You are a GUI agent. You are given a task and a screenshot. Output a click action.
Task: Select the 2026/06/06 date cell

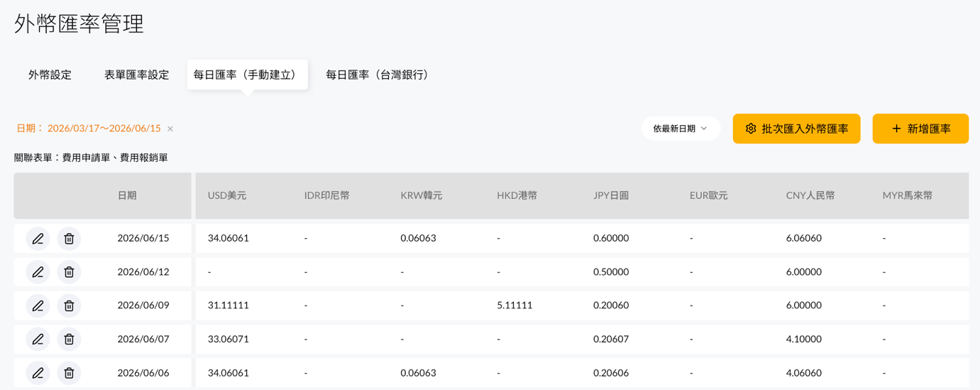pyautogui.click(x=143, y=373)
